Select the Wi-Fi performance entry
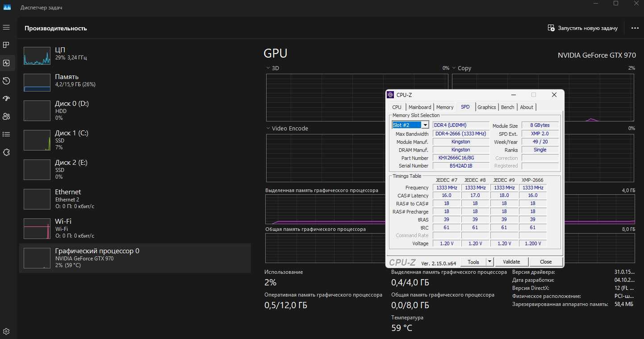 (x=135, y=228)
